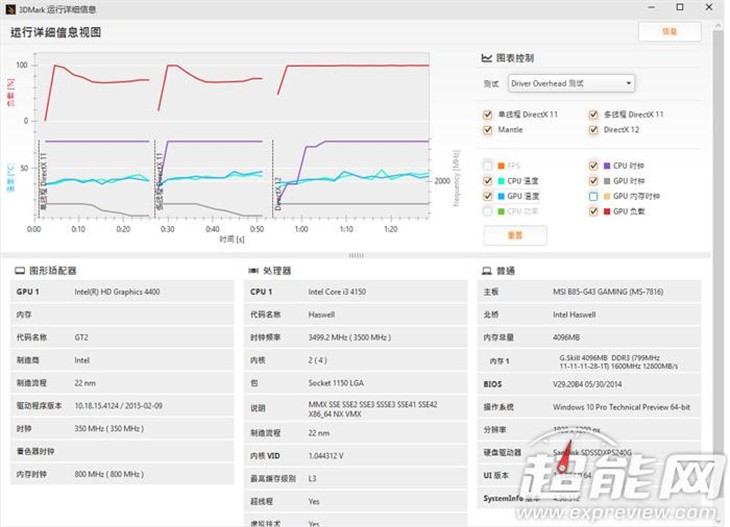Hide the CPU 温度 series checkbox
Image resolution: width=730 pixels, height=527 pixels.
[x=487, y=181]
